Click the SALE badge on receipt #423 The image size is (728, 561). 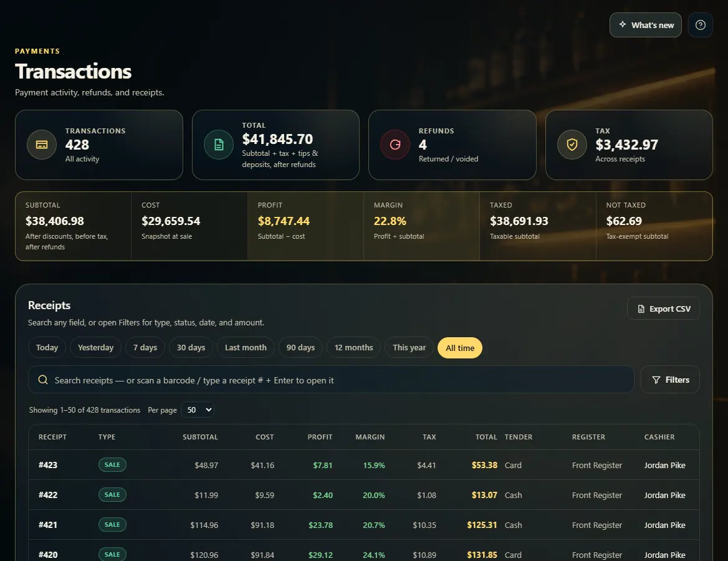pos(112,465)
